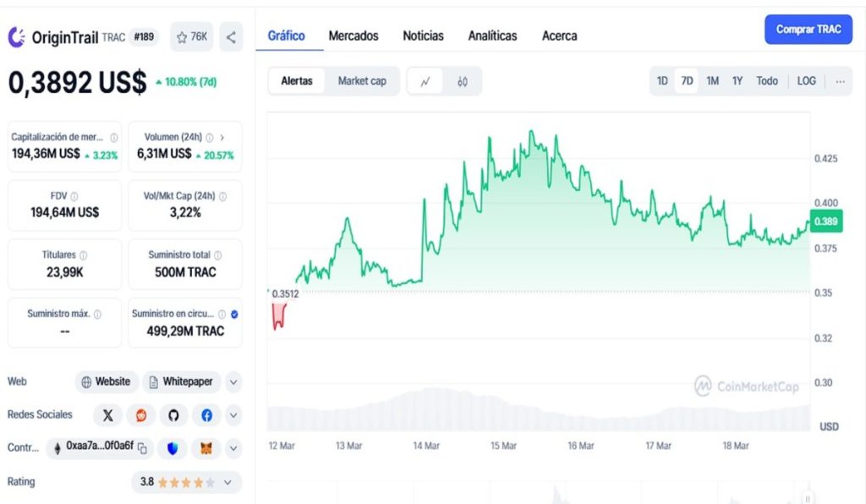The width and height of the screenshot is (866, 504).
Task: Select the Alertas chart mode
Action: click(x=297, y=81)
